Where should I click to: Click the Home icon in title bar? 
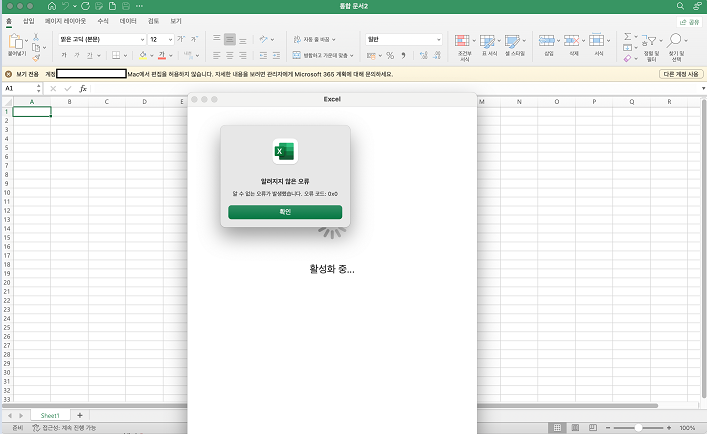click(52, 6)
